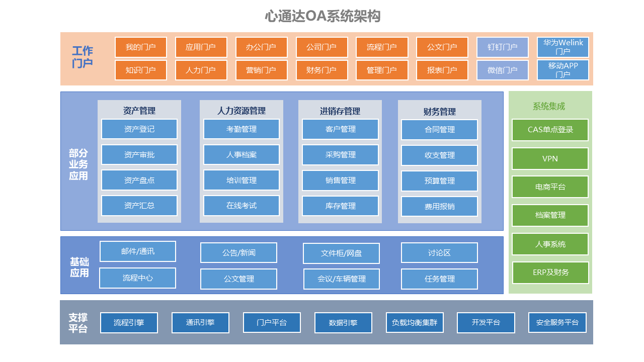Click the green 档案管理 box
This screenshot has height=362, width=644.
tap(550, 215)
